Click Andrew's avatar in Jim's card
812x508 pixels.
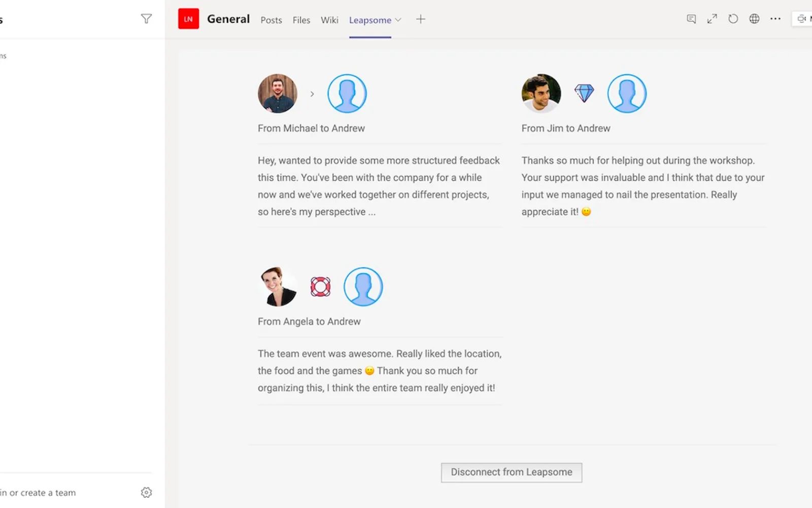click(627, 93)
